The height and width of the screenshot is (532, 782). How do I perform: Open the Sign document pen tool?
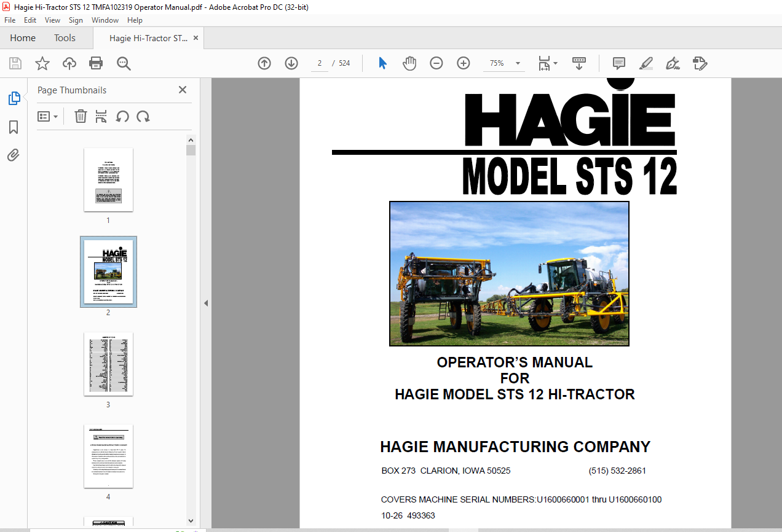tap(673, 63)
